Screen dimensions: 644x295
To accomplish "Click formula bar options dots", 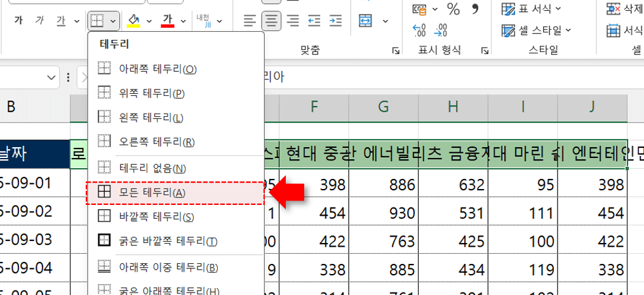I will (68, 77).
